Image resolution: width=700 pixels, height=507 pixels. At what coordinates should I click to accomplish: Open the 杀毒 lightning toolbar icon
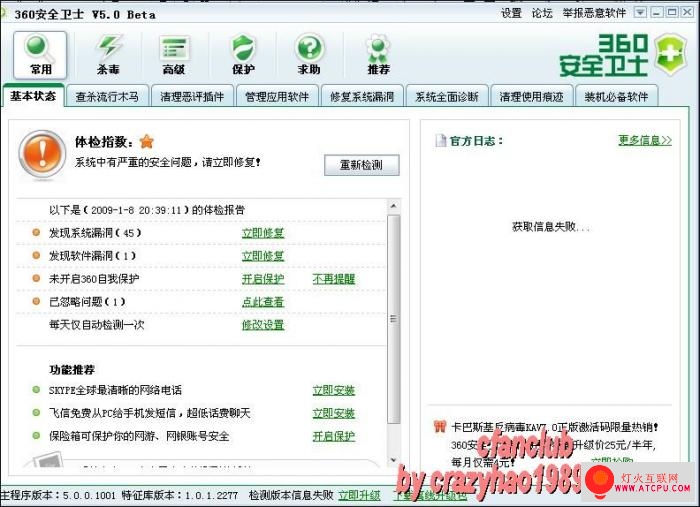[x=108, y=55]
